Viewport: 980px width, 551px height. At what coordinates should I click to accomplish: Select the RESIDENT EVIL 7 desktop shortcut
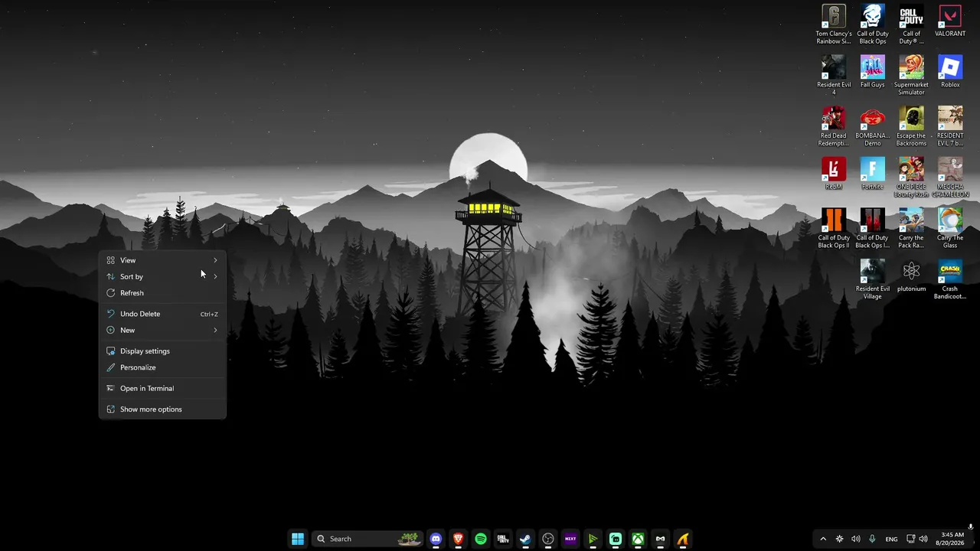tap(950, 127)
